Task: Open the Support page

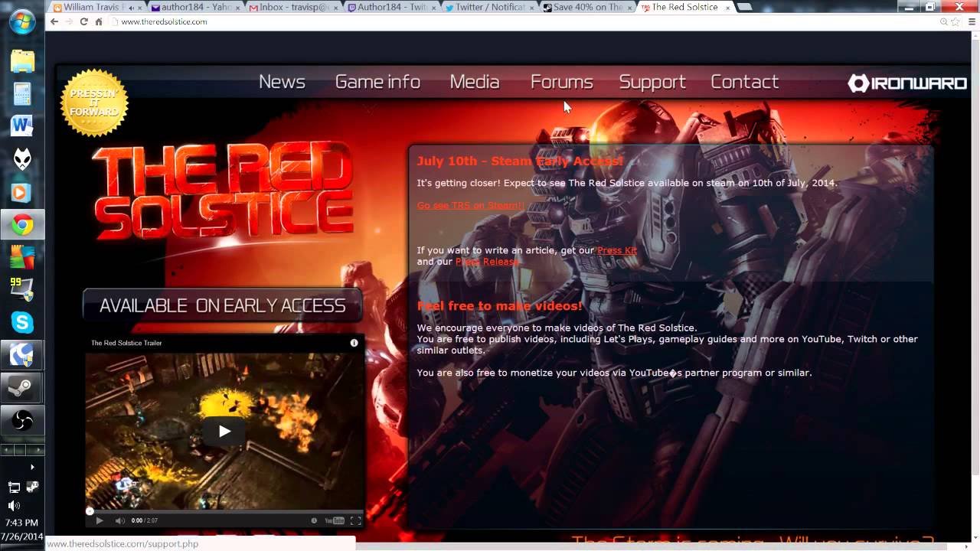Action: [652, 82]
